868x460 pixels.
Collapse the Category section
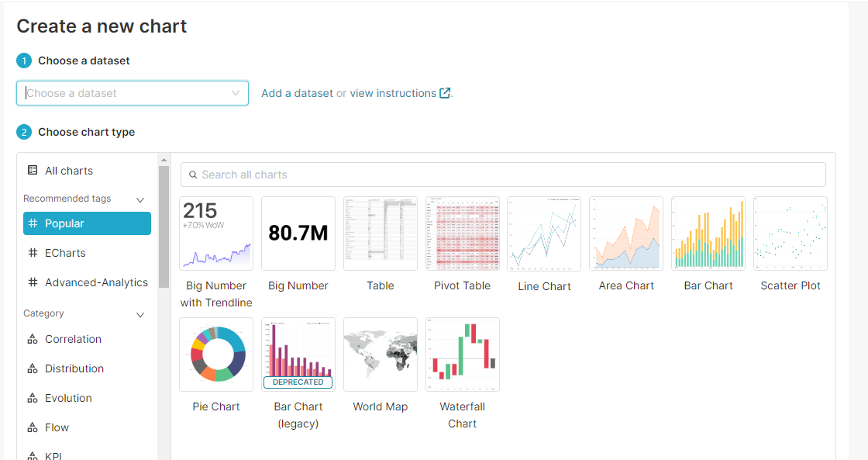pyautogui.click(x=140, y=314)
